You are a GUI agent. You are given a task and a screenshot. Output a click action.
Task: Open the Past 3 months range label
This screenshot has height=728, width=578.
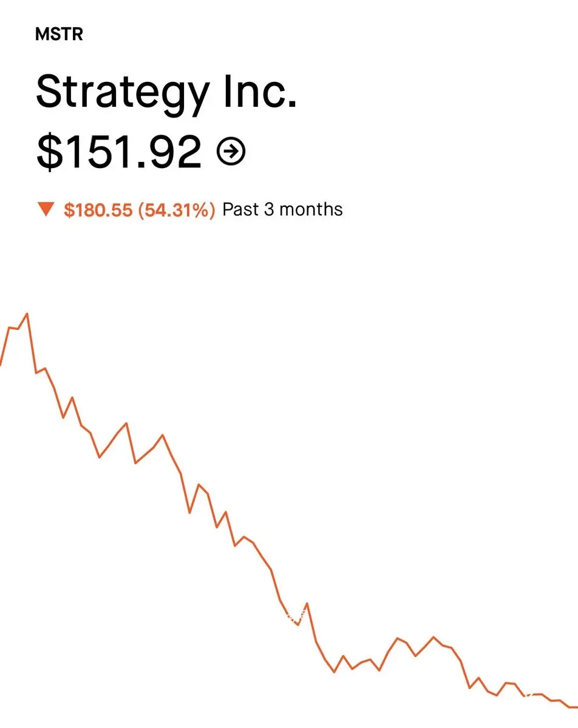[282, 210]
